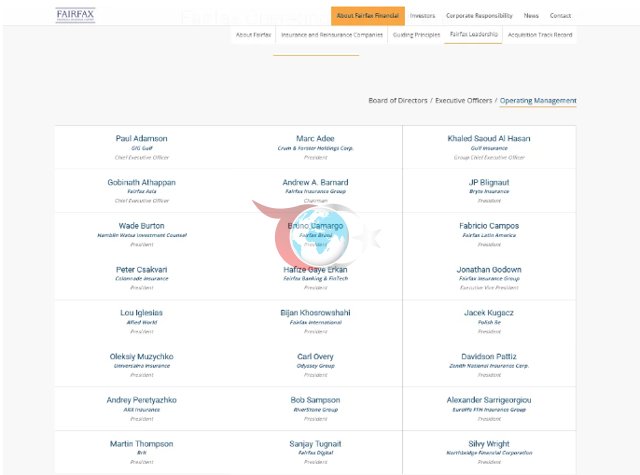Open the Guiding Principles tab
Screen dimensions: 640x475
click(416, 35)
